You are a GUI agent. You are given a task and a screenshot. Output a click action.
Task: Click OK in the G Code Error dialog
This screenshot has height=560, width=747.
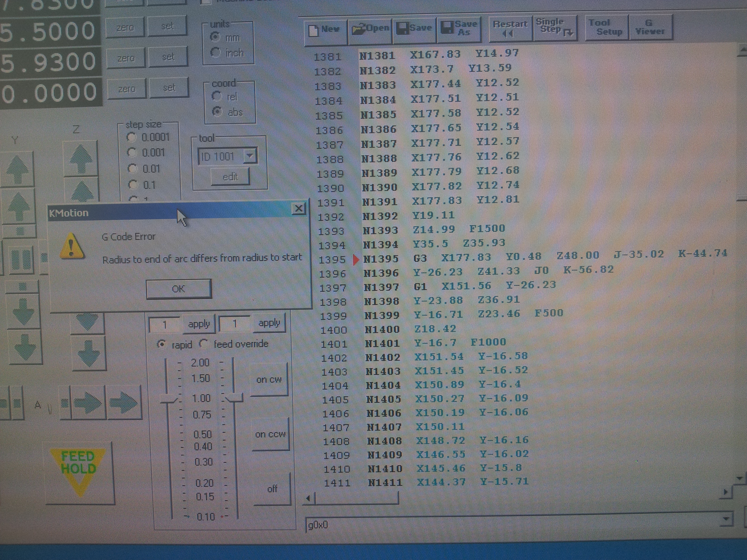tap(179, 289)
